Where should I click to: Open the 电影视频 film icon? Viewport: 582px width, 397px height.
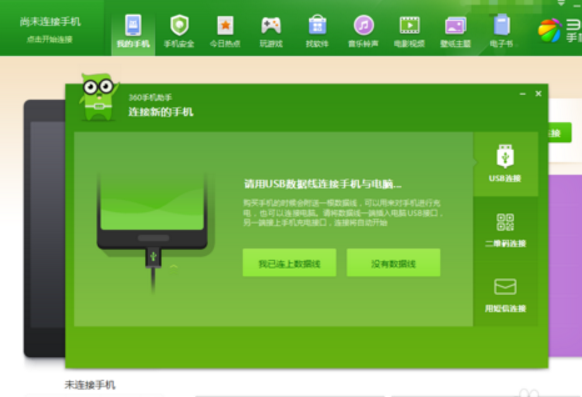(x=409, y=25)
